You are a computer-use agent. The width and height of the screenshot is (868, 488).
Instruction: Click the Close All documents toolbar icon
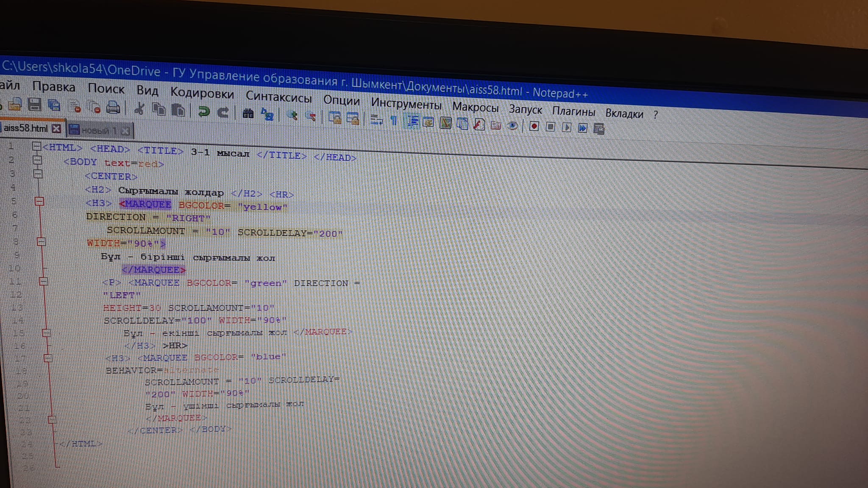pyautogui.click(x=94, y=107)
